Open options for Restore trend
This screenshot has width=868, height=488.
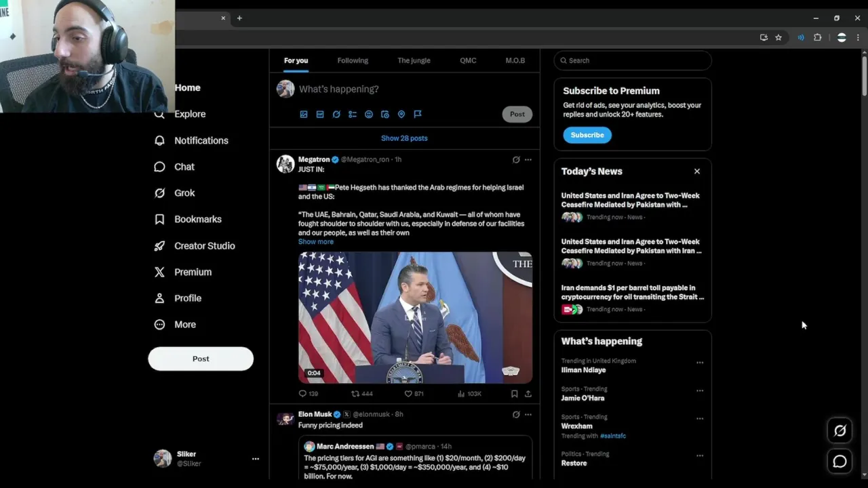700,455
